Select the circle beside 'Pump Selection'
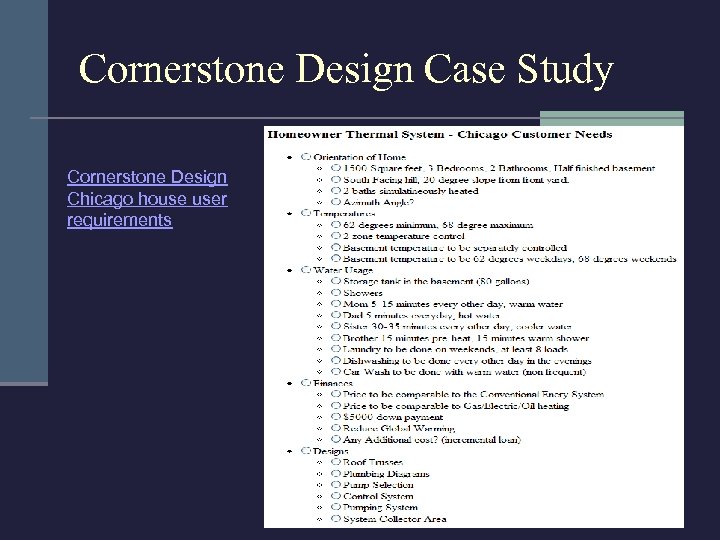The width and height of the screenshot is (720, 540). pyautogui.click(x=336, y=485)
